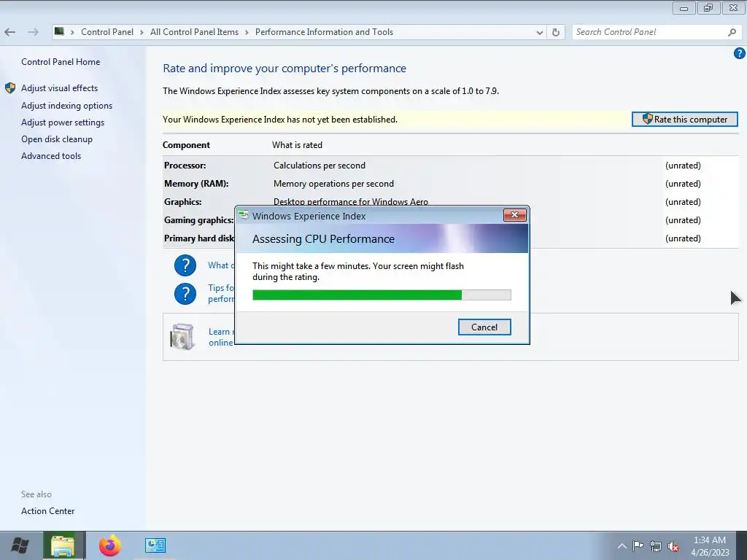
Task: Click the Component column header
Action: pyautogui.click(x=186, y=145)
